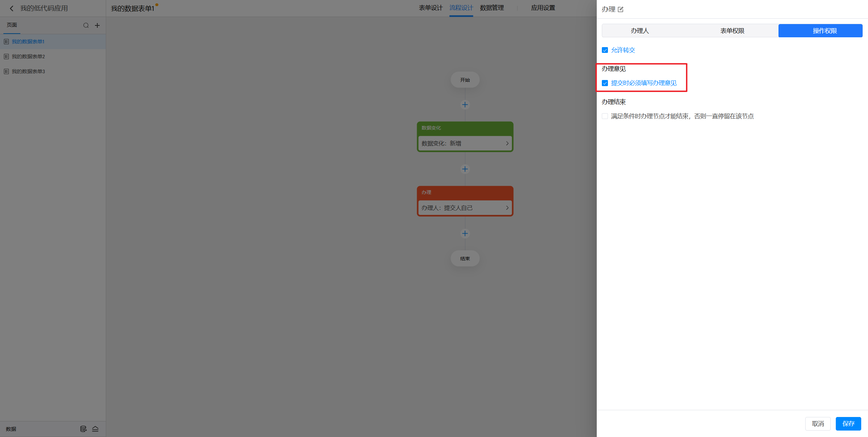The width and height of the screenshot is (868, 437).
Task: Click the plus node below the 开始 node
Action: click(x=465, y=104)
